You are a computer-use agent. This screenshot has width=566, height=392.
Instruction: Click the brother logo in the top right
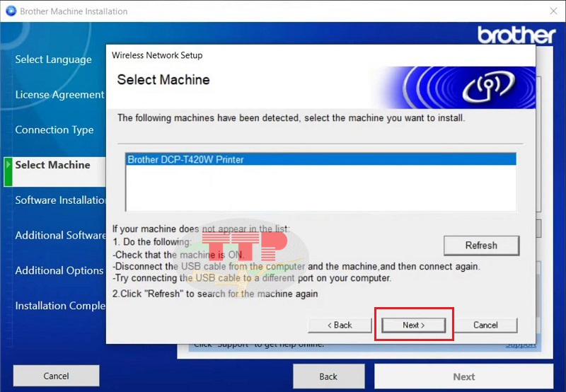click(x=516, y=35)
